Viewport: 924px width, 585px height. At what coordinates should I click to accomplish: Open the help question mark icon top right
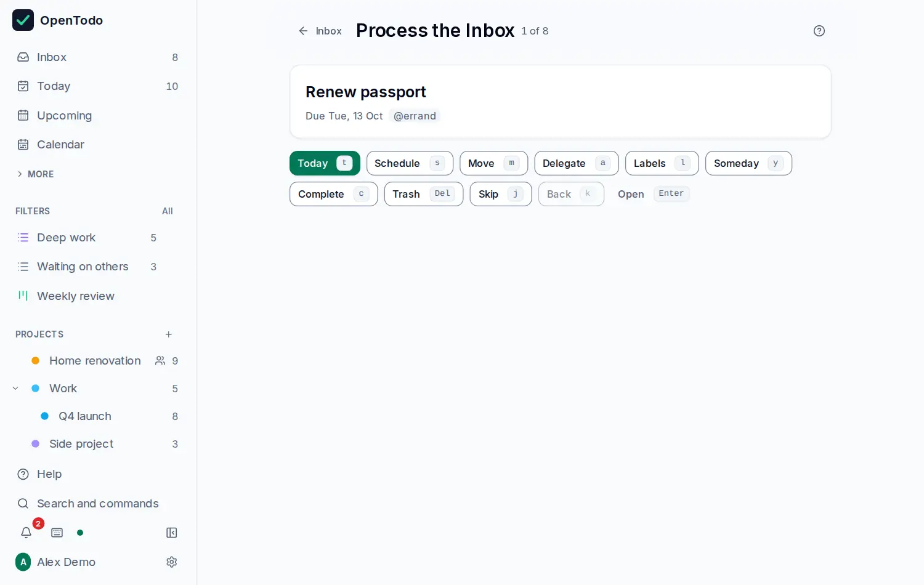pyautogui.click(x=819, y=31)
